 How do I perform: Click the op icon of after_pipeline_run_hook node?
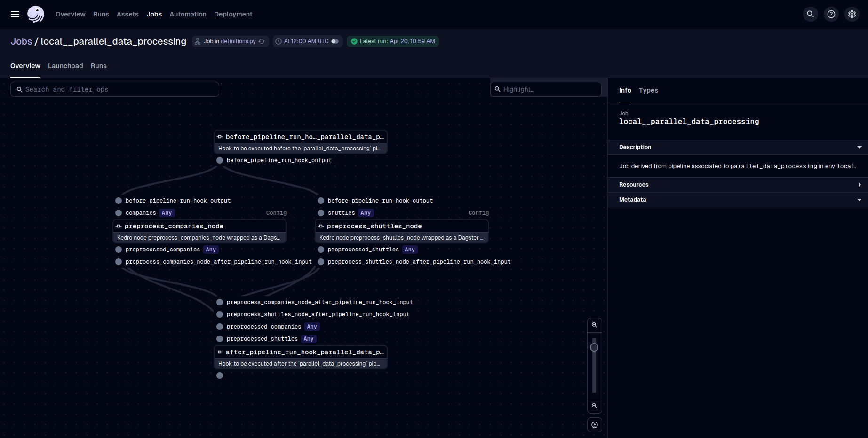click(220, 352)
